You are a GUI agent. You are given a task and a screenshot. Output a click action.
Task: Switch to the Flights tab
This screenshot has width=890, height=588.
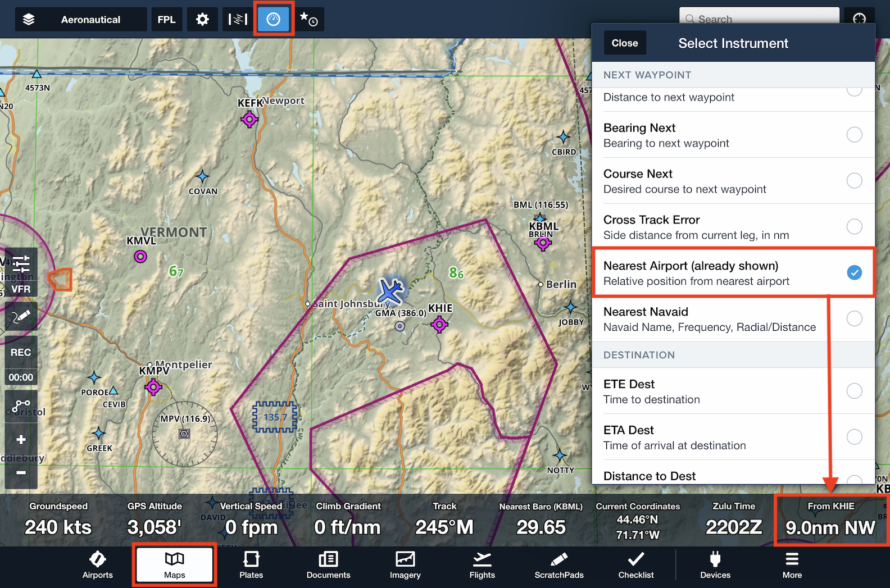[x=482, y=566]
